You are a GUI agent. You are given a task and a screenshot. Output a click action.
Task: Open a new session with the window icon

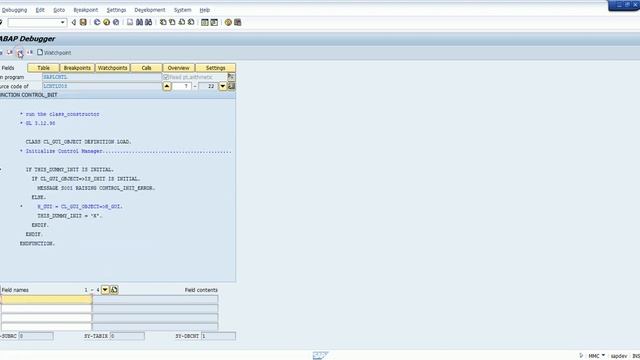tap(205, 22)
